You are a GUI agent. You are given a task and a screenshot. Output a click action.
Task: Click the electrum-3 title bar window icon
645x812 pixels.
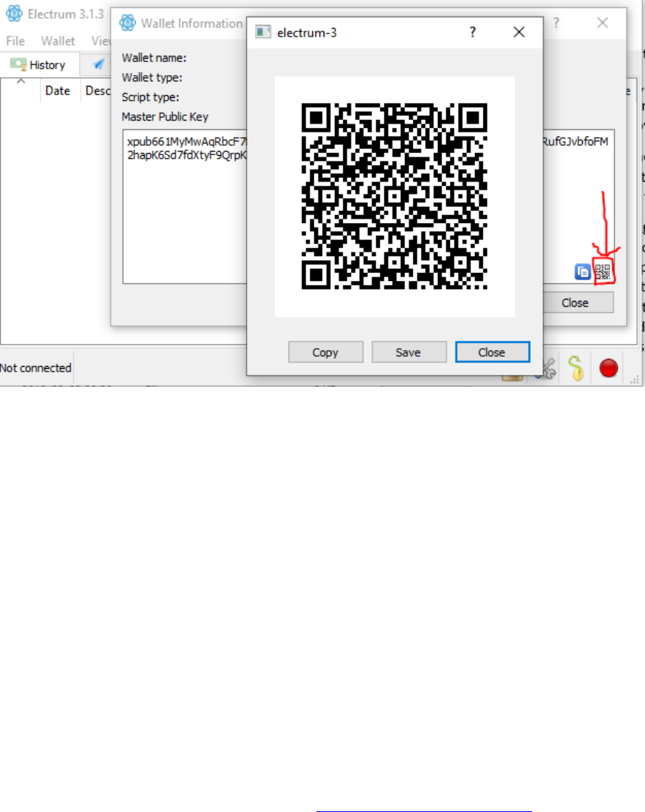pyautogui.click(x=264, y=32)
